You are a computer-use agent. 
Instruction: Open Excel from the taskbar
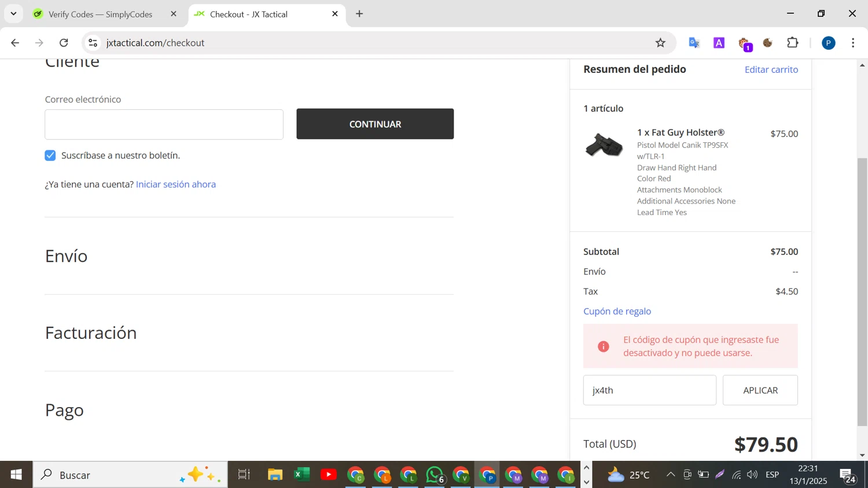[301, 475]
